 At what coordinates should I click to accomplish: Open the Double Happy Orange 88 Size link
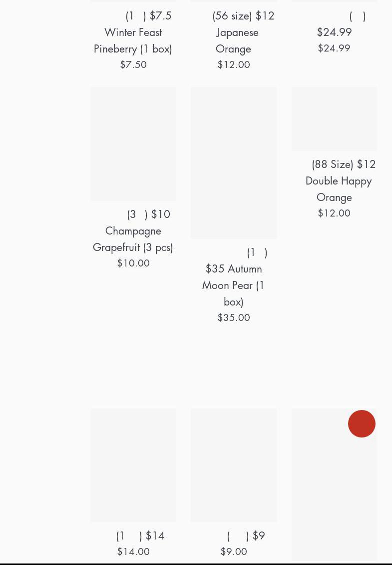click(338, 180)
